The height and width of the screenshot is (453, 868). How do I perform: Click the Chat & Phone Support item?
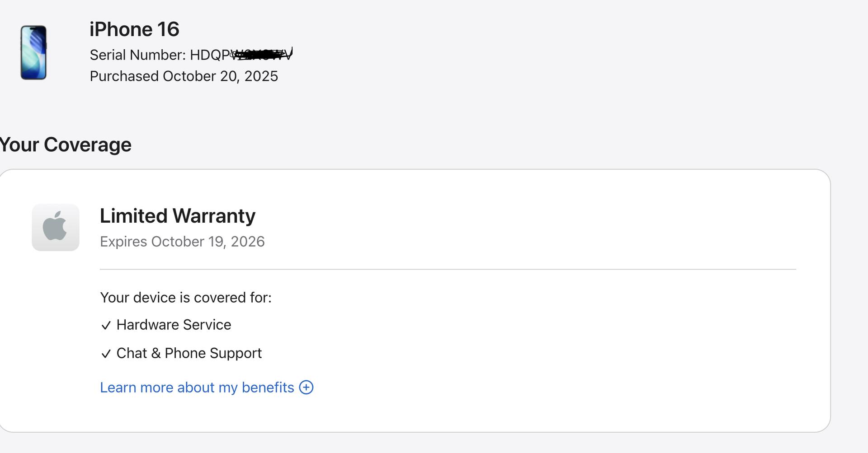click(189, 353)
